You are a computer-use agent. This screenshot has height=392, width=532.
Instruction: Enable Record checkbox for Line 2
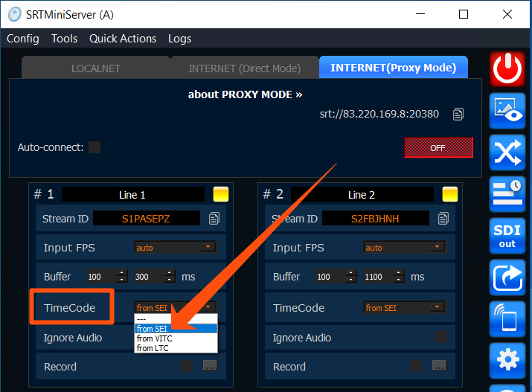click(416, 366)
